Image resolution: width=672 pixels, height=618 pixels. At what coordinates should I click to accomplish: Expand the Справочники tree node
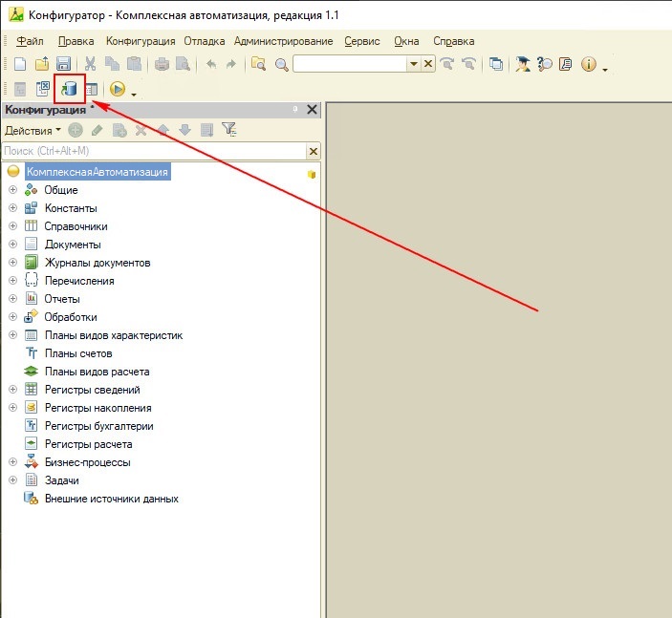[x=12, y=225]
